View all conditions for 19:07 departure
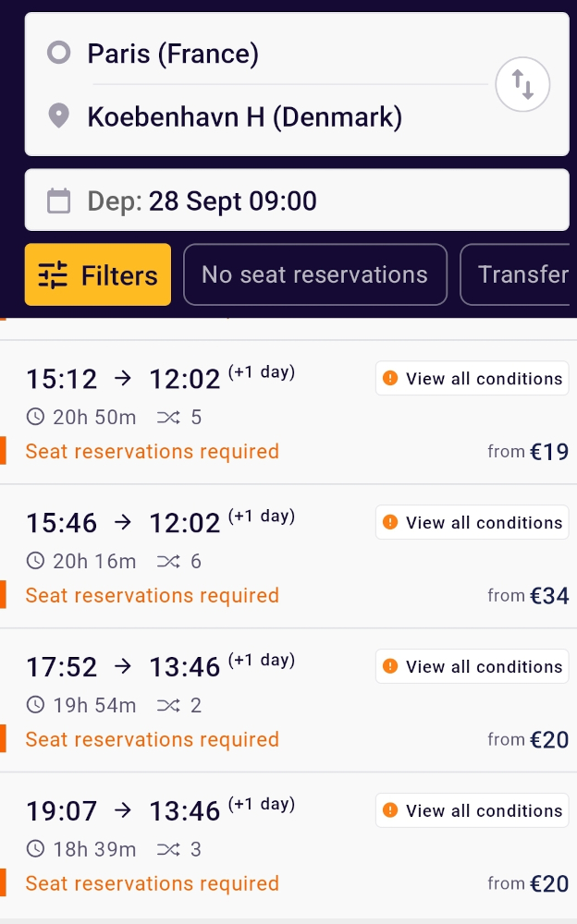The height and width of the screenshot is (924, 577). pos(472,811)
